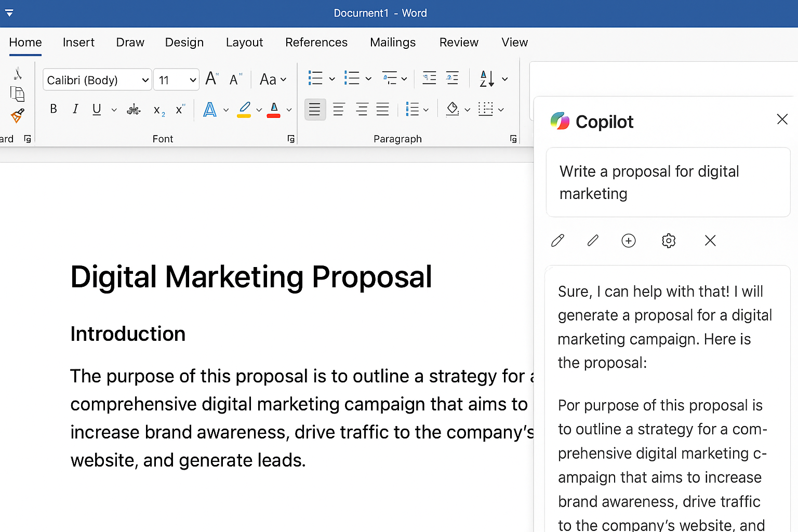Screen dimensions: 798x532
Task: Click the Format Painter brush icon
Action: 17,115
